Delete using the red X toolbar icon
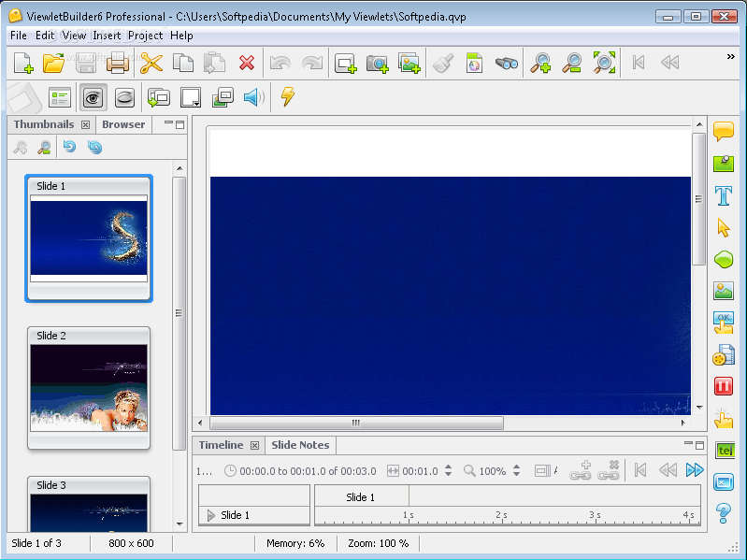The width and height of the screenshot is (747, 560). [247, 63]
